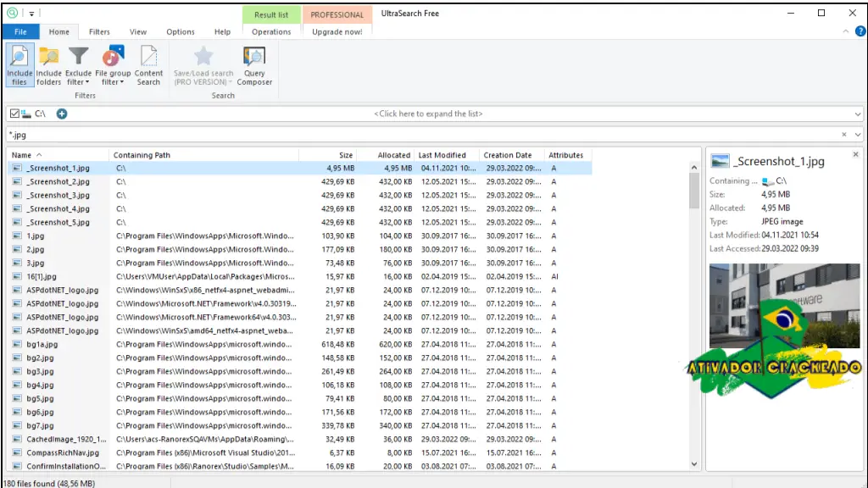Click the file icon of CompassRichNav.jpg
This screenshot has height=488, width=868.
[17, 452]
